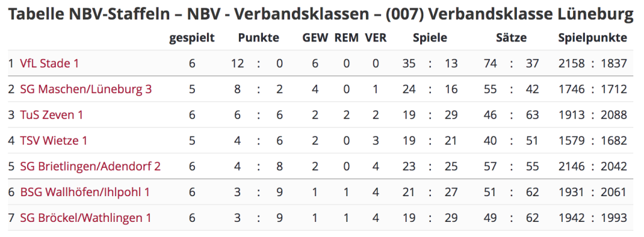The width and height of the screenshot is (644, 237).
Task: Click BSG Wallhöfen/Ihlpohl 1 team link
Action: (x=85, y=192)
